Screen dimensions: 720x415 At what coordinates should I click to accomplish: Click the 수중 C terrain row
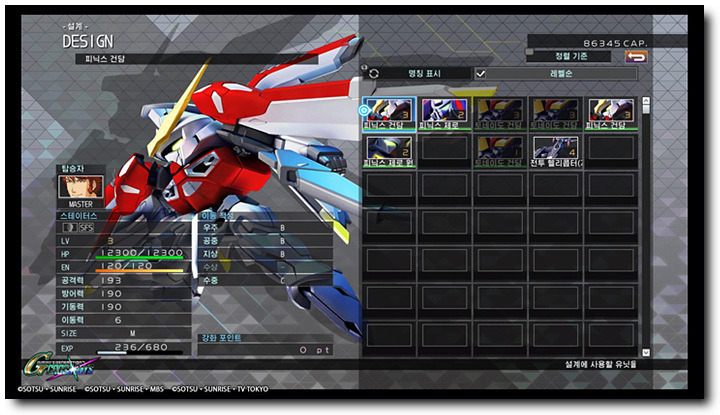click(x=266, y=280)
